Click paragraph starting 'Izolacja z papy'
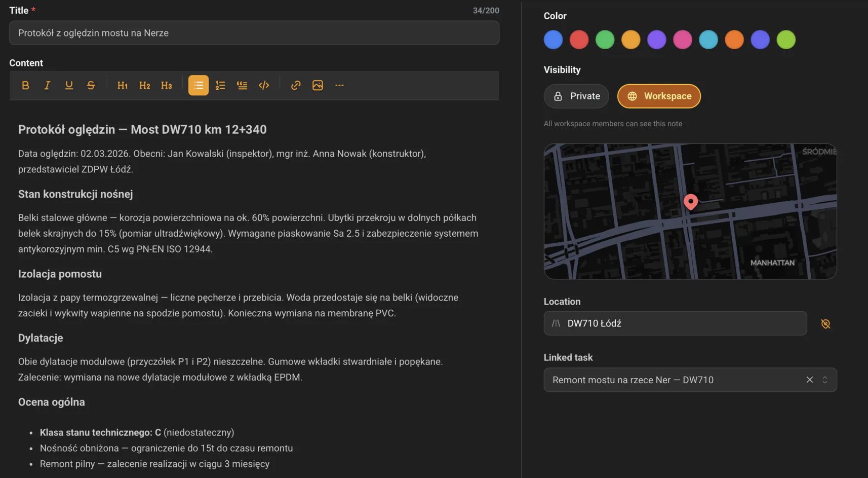This screenshot has width=868, height=478. pyautogui.click(x=238, y=305)
